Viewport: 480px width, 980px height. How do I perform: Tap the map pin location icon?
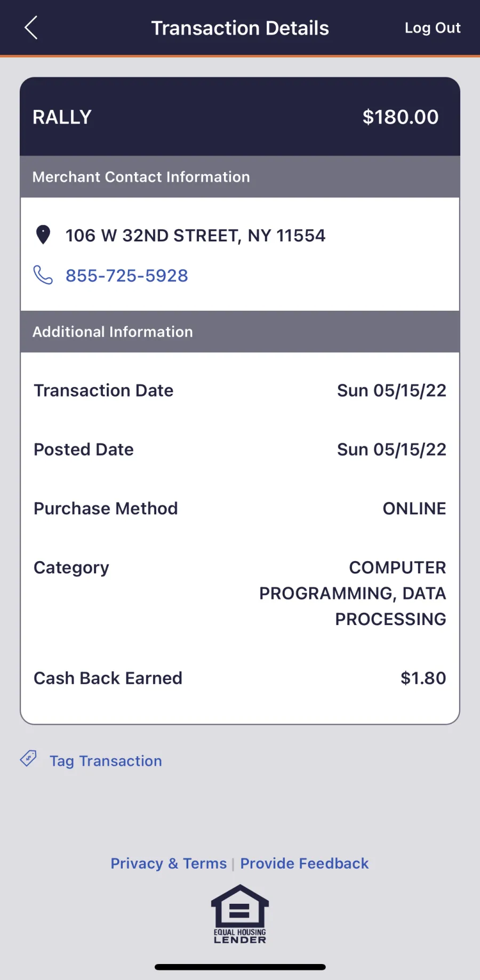tap(43, 235)
